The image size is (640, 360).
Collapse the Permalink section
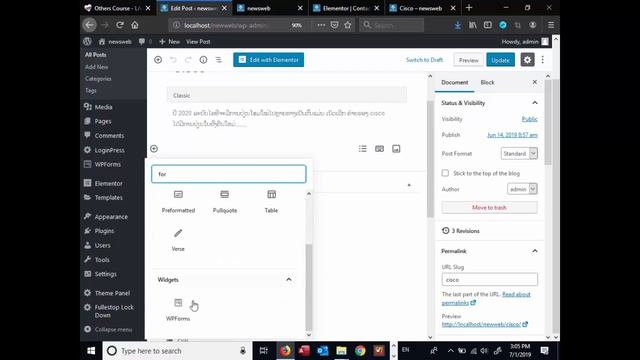(x=535, y=251)
